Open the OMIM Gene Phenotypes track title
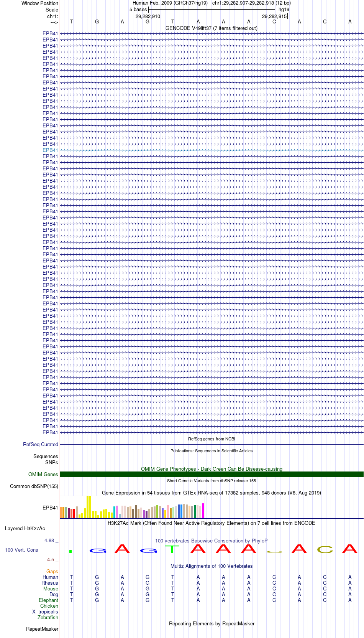This screenshot has height=638, width=364. pos(212,469)
